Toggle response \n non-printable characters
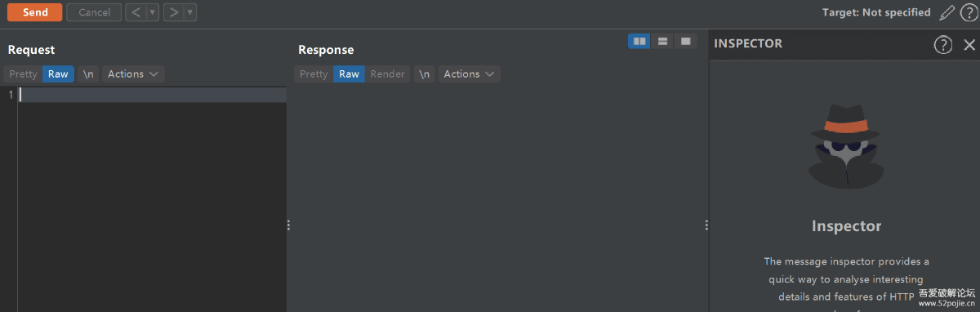Image resolution: width=980 pixels, height=312 pixels. pyautogui.click(x=424, y=74)
